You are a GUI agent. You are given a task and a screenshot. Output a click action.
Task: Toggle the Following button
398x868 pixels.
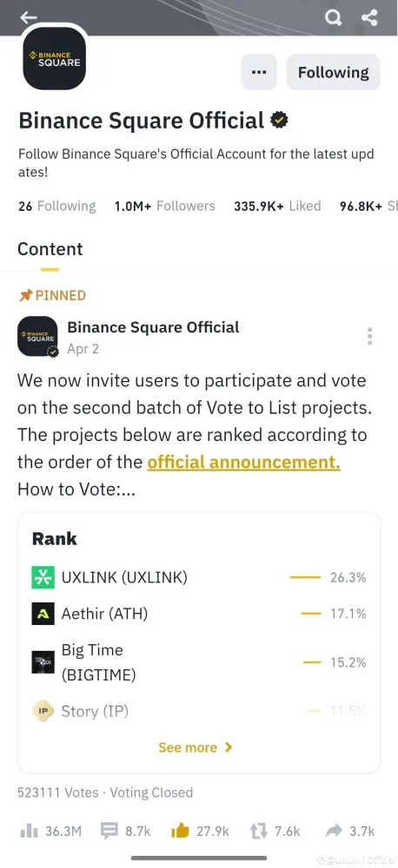333,72
